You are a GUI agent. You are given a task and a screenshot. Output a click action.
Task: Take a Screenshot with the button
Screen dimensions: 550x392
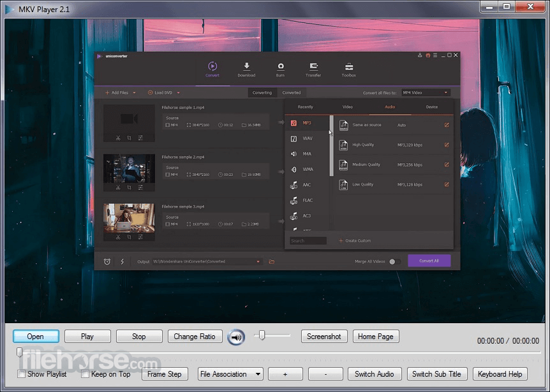(324, 337)
